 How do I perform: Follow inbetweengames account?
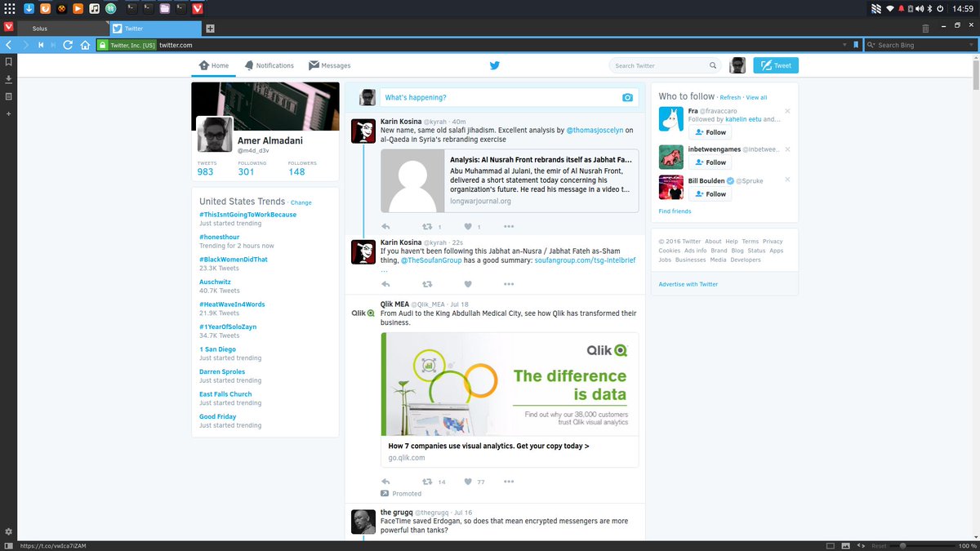710,162
